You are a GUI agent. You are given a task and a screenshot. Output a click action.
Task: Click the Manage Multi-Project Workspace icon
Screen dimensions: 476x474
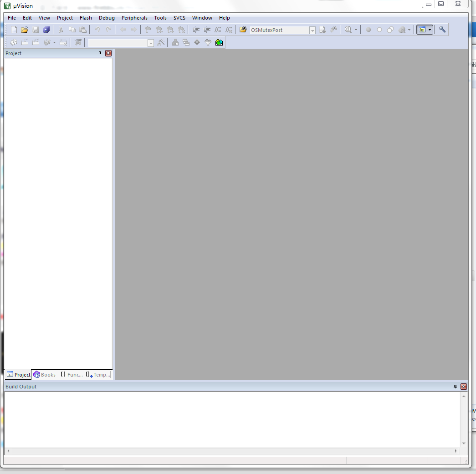(x=186, y=42)
